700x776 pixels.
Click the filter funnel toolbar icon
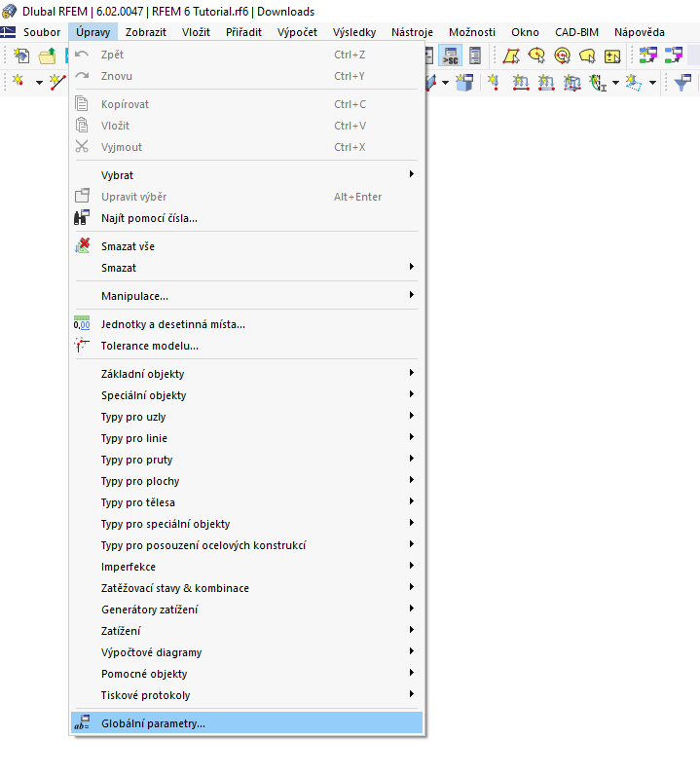pos(682,82)
